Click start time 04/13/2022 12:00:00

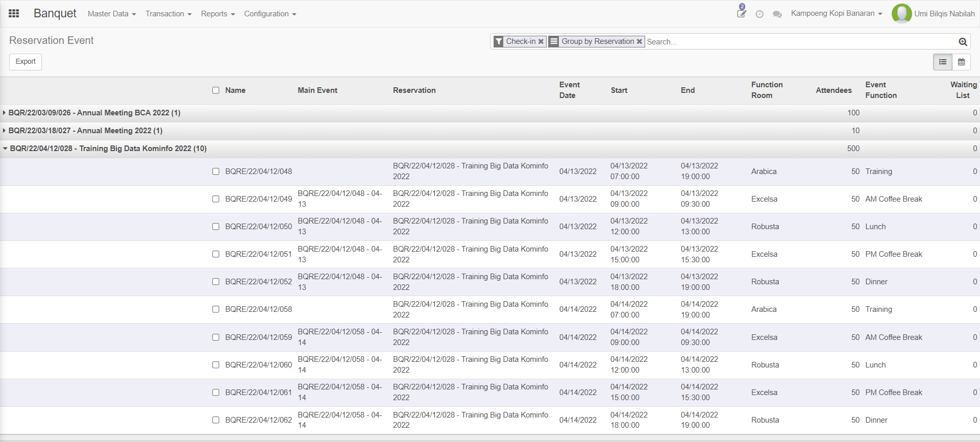click(629, 227)
